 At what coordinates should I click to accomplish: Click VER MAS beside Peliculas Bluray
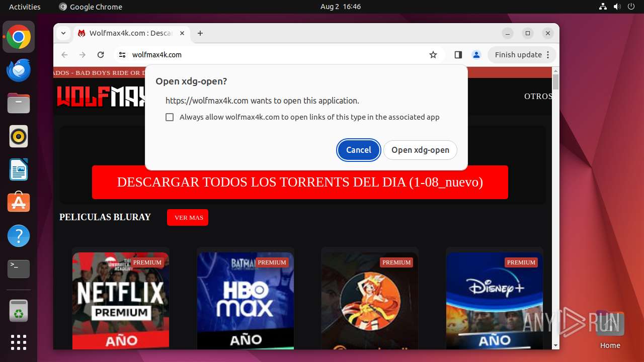[x=189, y=218]
